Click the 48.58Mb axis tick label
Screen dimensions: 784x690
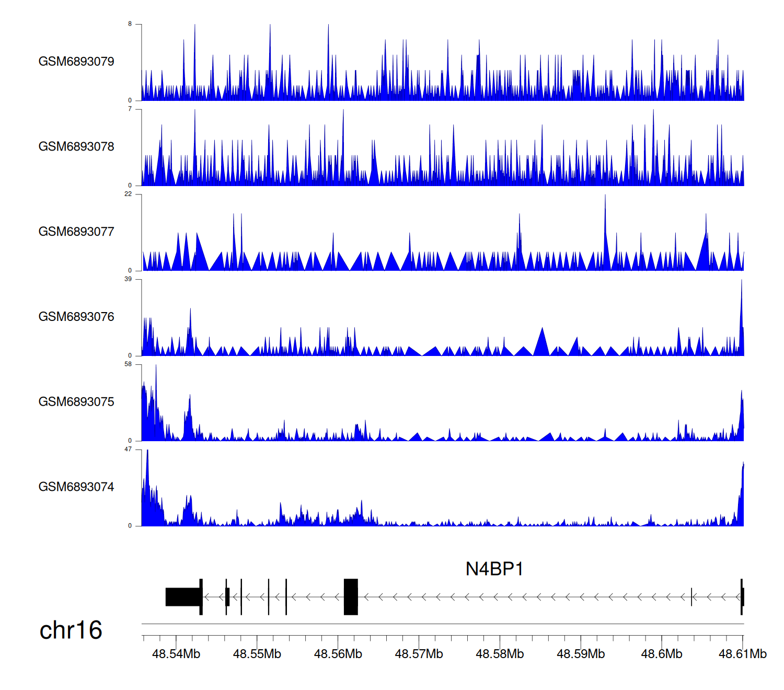pyautogui.click(x=500, y=654)
